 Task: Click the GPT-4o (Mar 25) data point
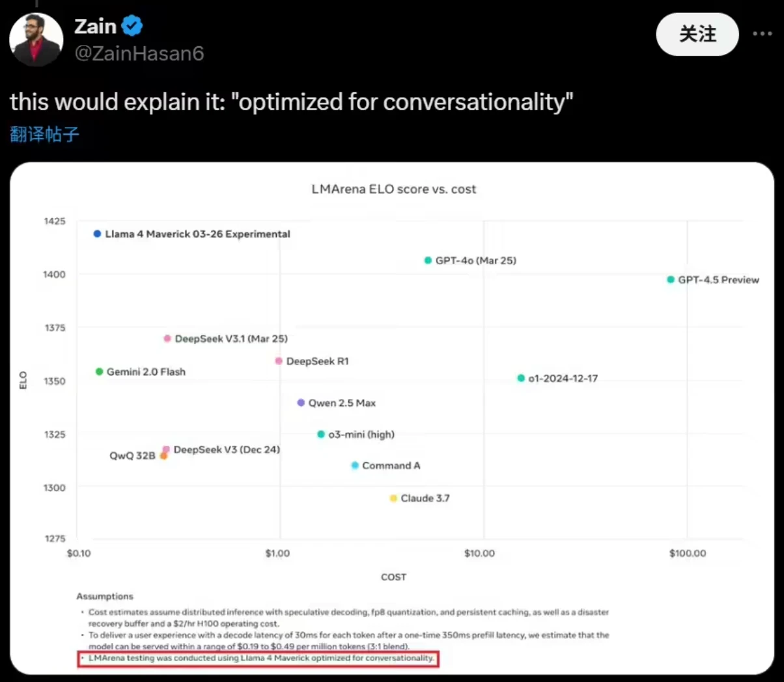[x=428, y=260]
